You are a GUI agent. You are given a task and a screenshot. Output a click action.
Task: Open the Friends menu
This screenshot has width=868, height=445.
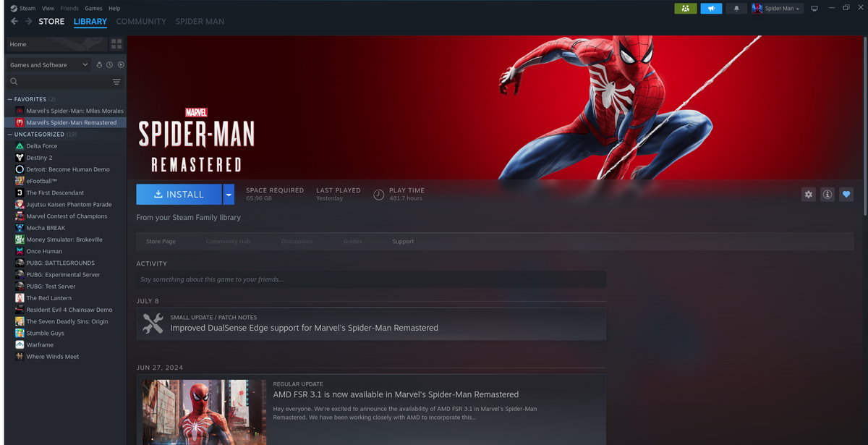point(69,8)
